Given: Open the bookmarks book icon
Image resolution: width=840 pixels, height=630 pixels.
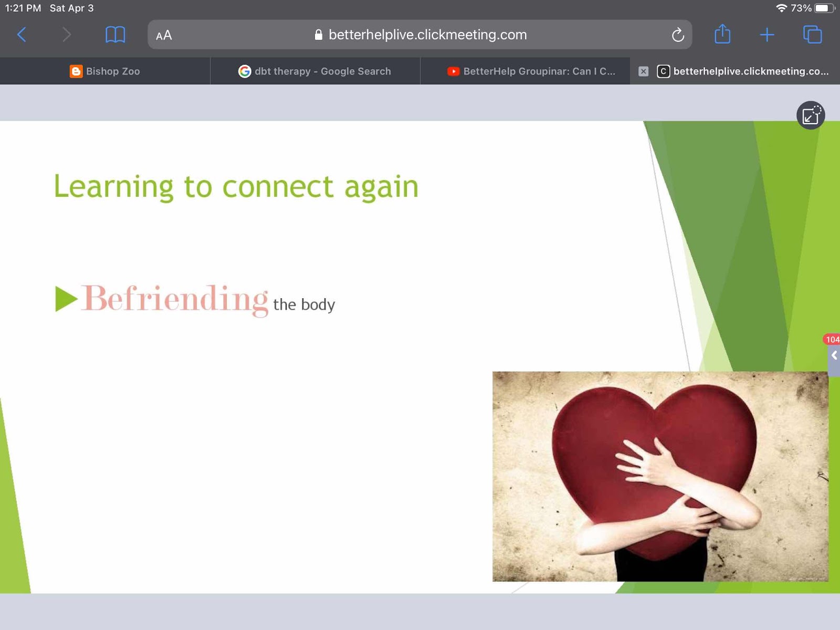Looking at the screenshot, I should 115,35.
